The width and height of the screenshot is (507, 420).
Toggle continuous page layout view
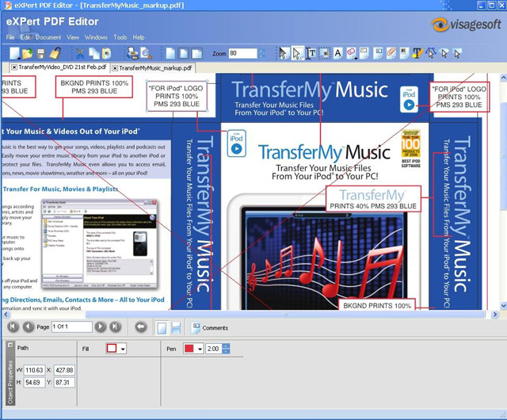pyautogui.click(x=176, y=327)
